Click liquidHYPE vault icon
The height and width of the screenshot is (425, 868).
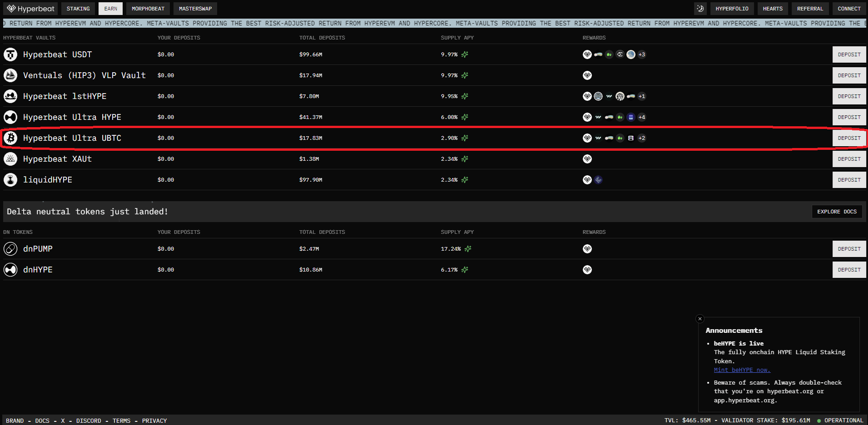[10, 180]
